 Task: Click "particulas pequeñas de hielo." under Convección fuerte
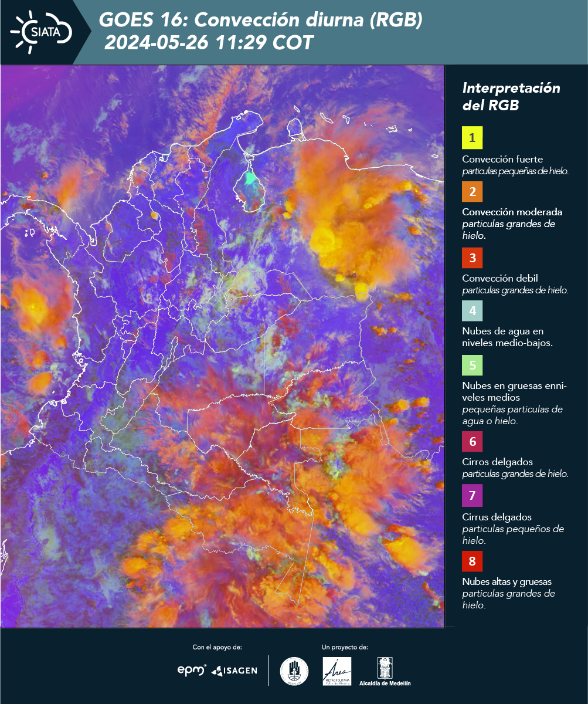coord(516,171)
